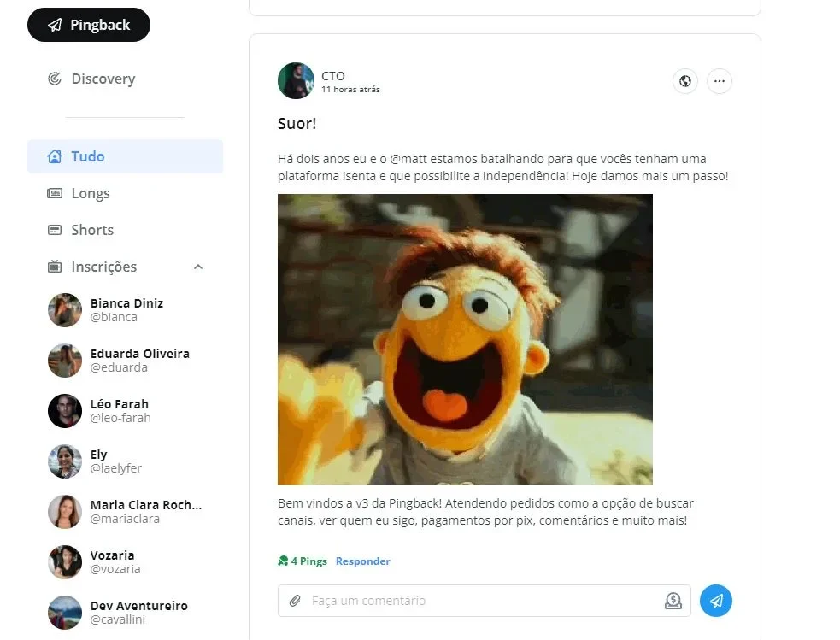Send the comment with the paper-plane button
Screen dimensions: 840x640
(716, 601)
